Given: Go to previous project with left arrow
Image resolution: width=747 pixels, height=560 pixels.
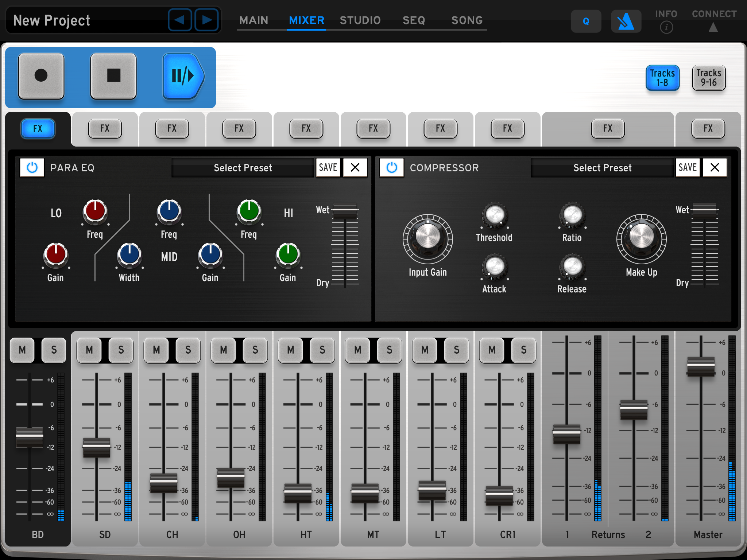Looking at the screenshot, I should point(180,20).
